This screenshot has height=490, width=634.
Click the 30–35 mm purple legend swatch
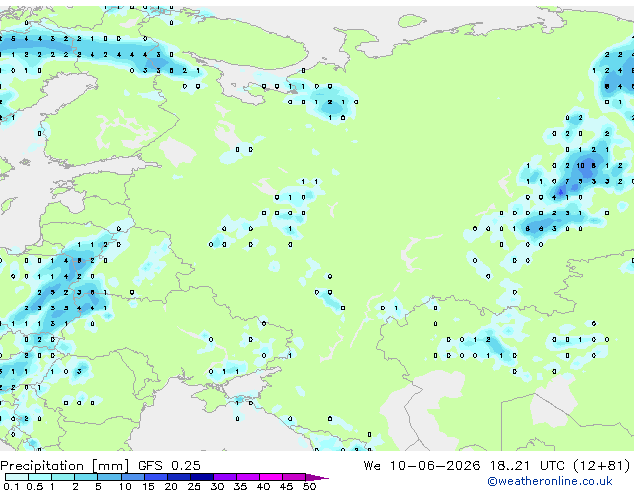pos(224,477)
